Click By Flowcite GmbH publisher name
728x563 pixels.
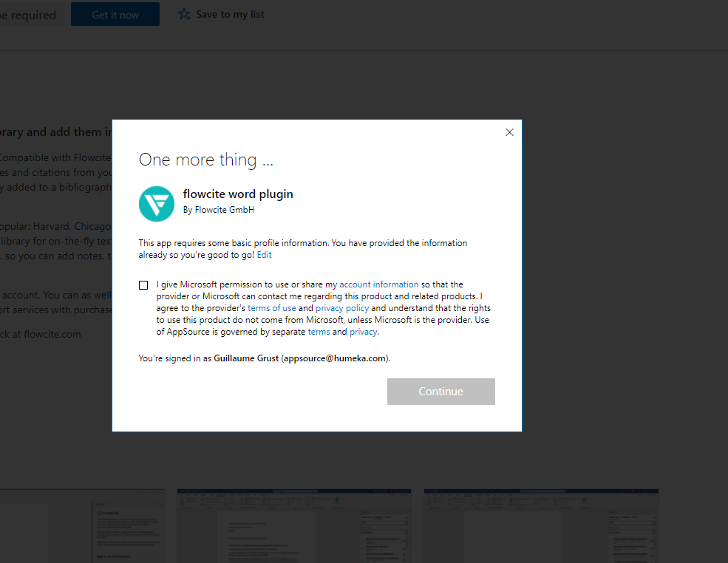click(x=218, y=210)
